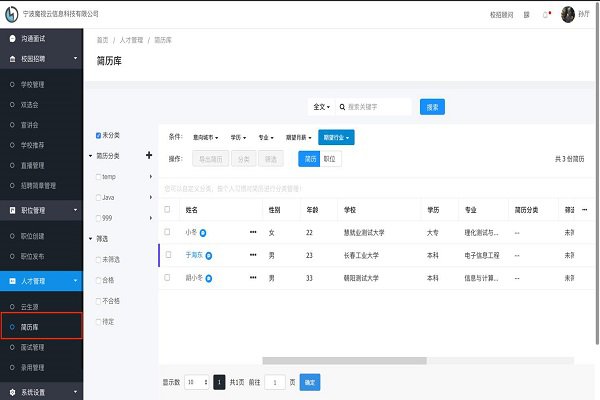Check the Java category checkbox
Screen dimensions: 600x400
click(x=98, y=198)
